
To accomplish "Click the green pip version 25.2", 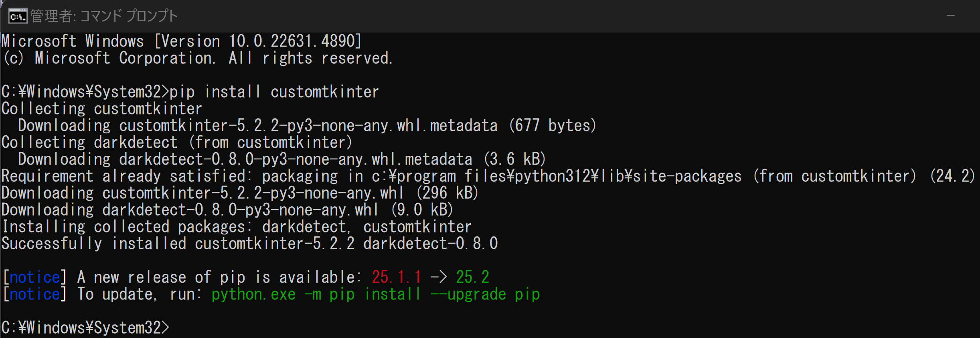I will pos(473,277).
